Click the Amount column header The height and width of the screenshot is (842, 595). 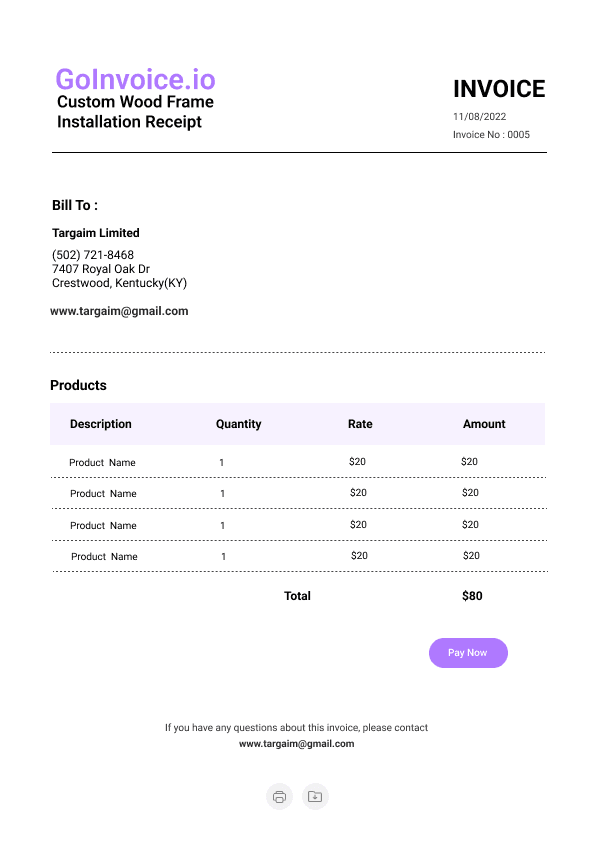(484, 424)
